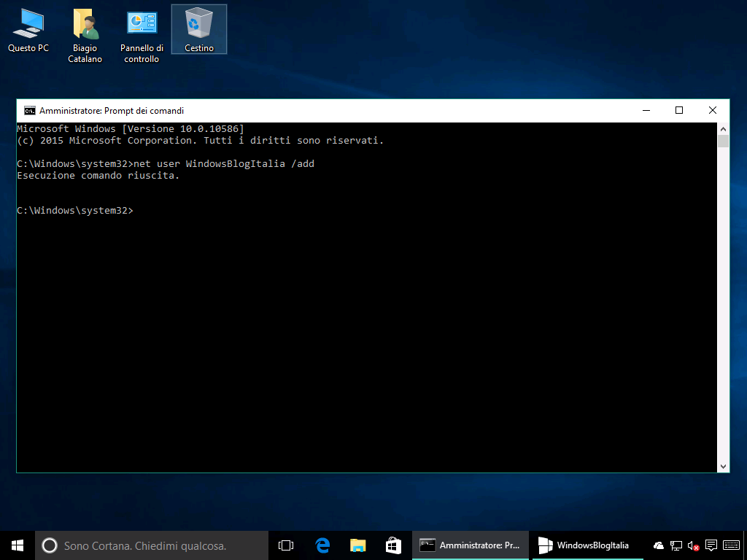Click the scrollbar down arrow in Prompt
The image size is (747, 560).
(723, 466)
